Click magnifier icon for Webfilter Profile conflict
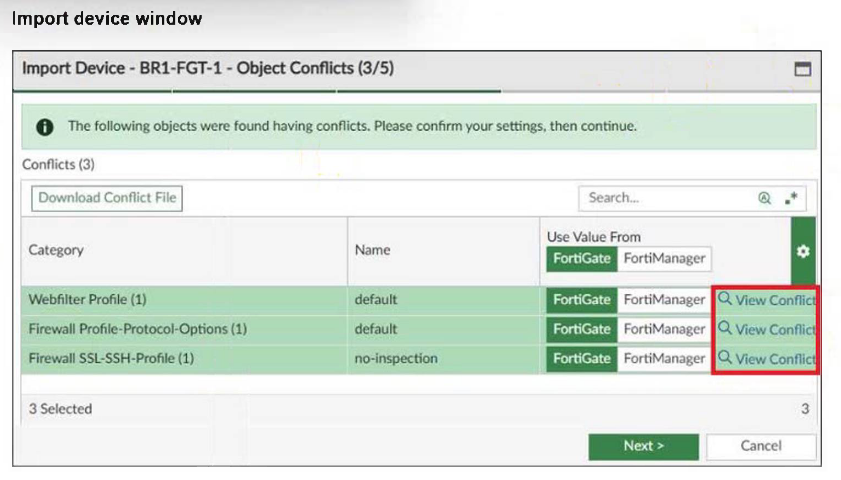This screenshot has width=841, height=480. coord(726,299)
